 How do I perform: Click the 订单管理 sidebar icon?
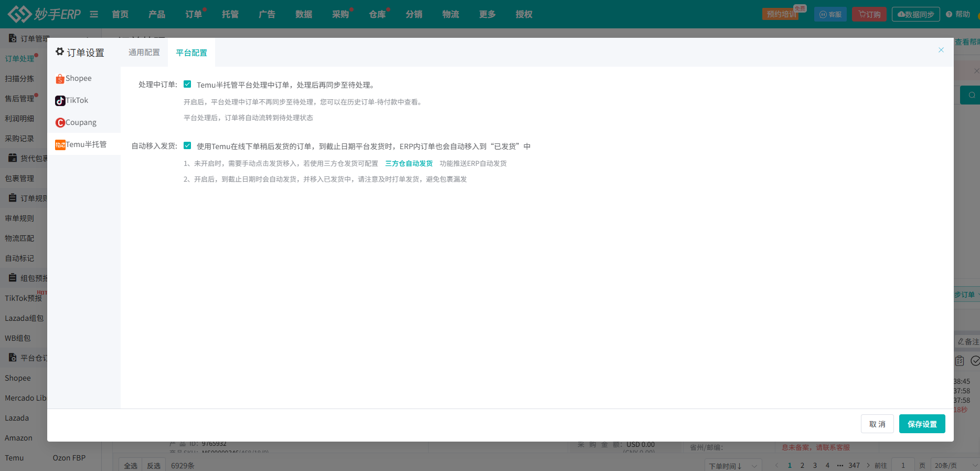(x=13, y=38)
